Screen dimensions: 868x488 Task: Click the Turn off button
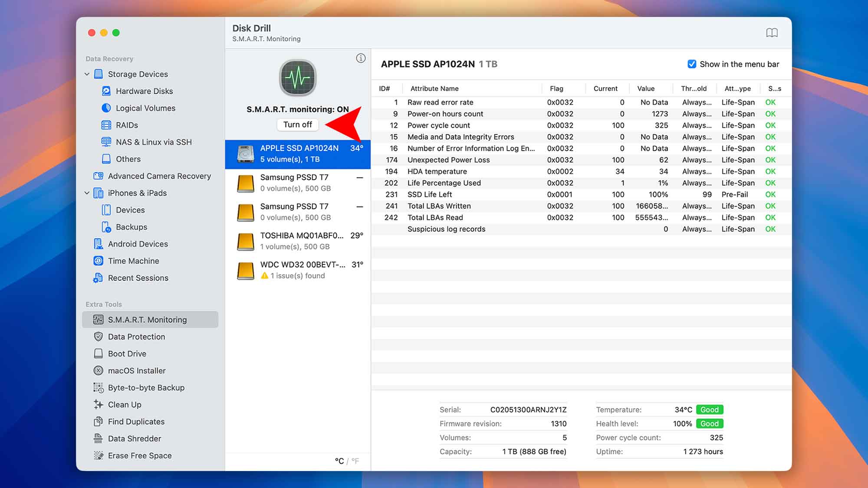point(297,124)
